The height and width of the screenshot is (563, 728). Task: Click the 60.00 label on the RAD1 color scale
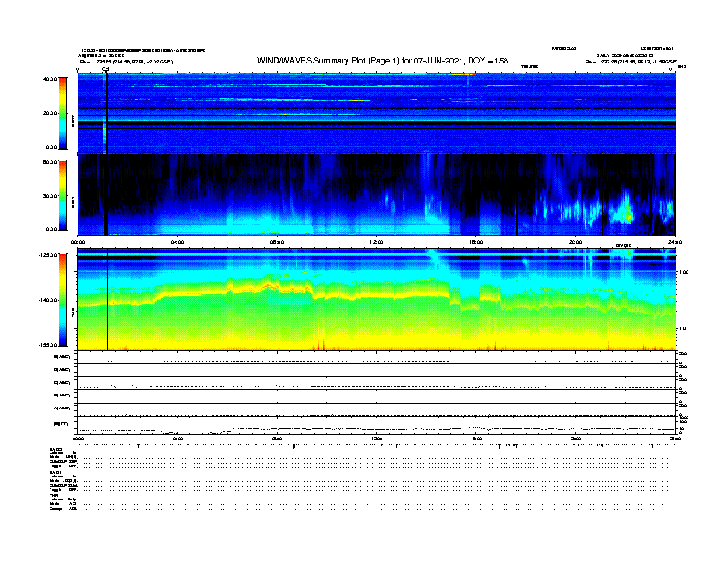[x=51, y=162]
